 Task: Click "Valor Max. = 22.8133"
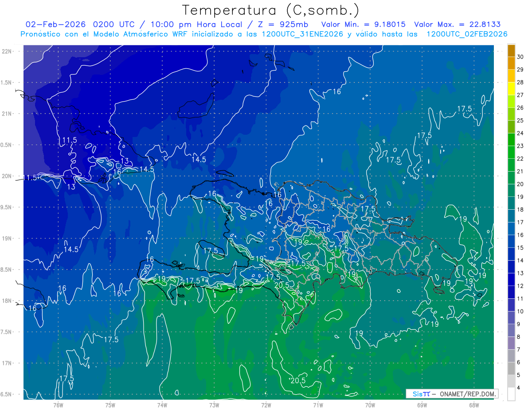[458, 24]
